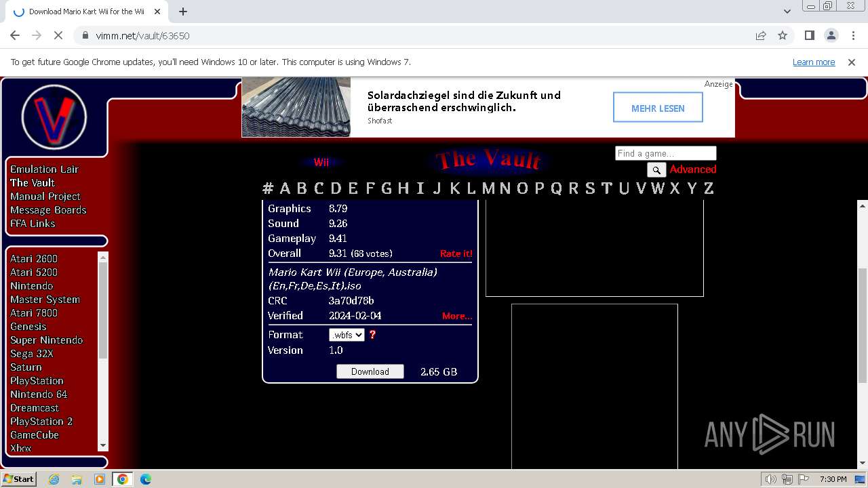The width and height of the screenshot is (868, 488).
Task: Open Emulation Lair menu item
Action: [x=44, y=169]
